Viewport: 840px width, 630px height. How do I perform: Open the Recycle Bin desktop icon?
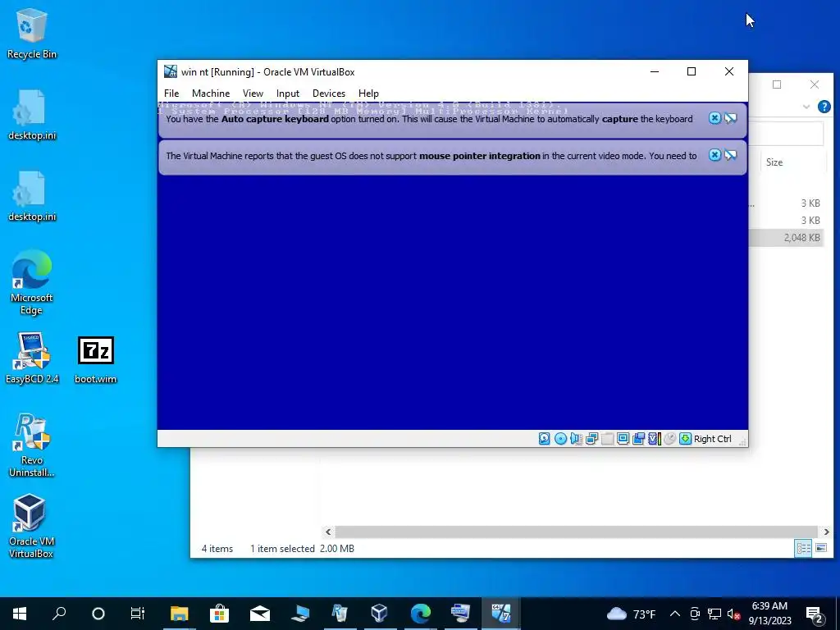pyautogui.click(x=32, y=33)
